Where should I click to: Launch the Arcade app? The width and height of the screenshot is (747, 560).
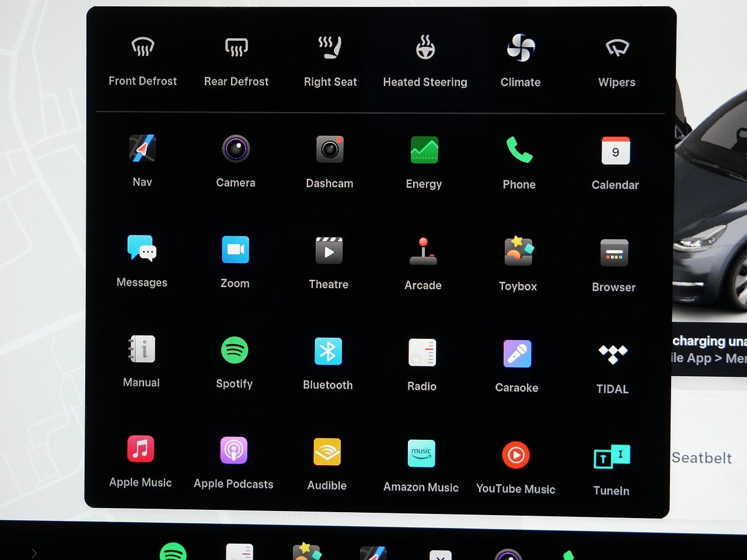[423, 252]
